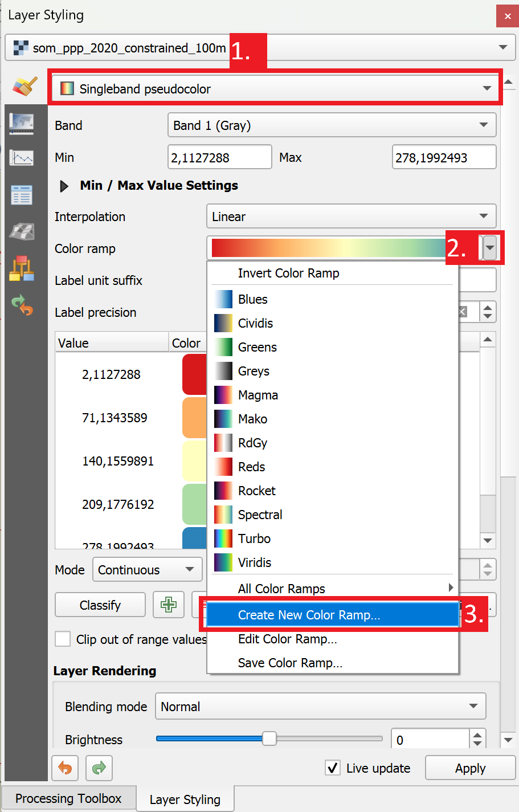Open the Histogram tab icon

[22, 158]
